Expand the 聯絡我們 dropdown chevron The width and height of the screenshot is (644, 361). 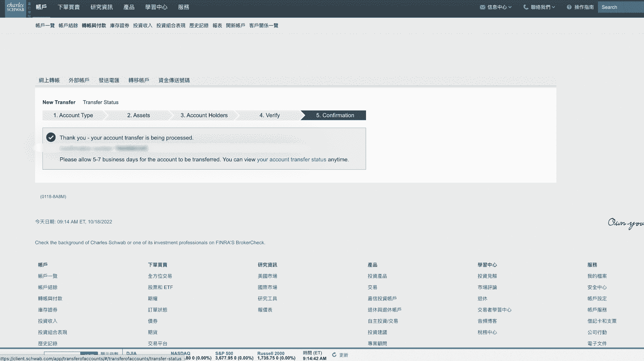[x=553, y=7]
